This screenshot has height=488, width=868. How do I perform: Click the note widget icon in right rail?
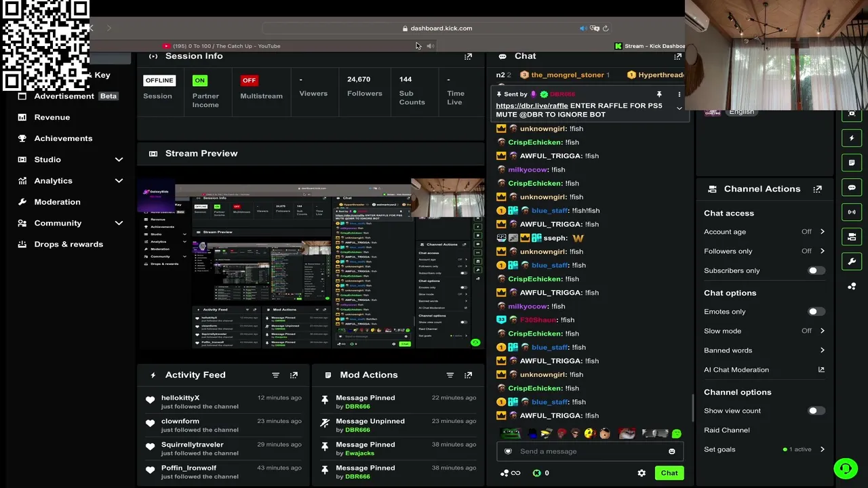coord(852,163)
